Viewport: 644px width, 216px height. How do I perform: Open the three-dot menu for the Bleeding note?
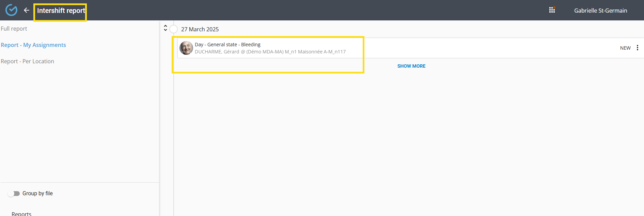click(x=637, y=48)
